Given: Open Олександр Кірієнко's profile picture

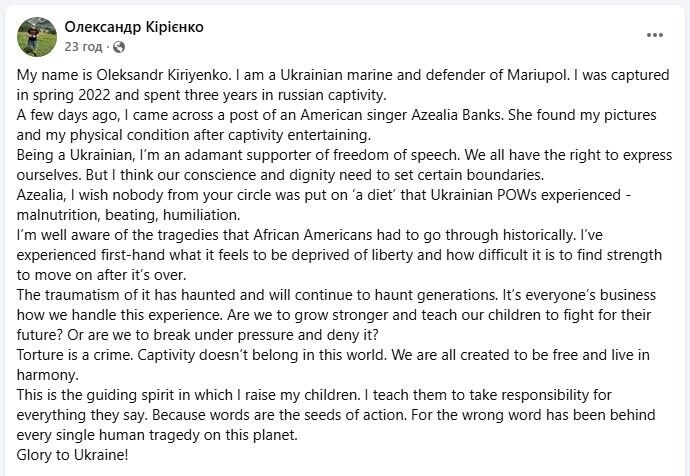Looking at the screenshot, I should pos(37,37).
